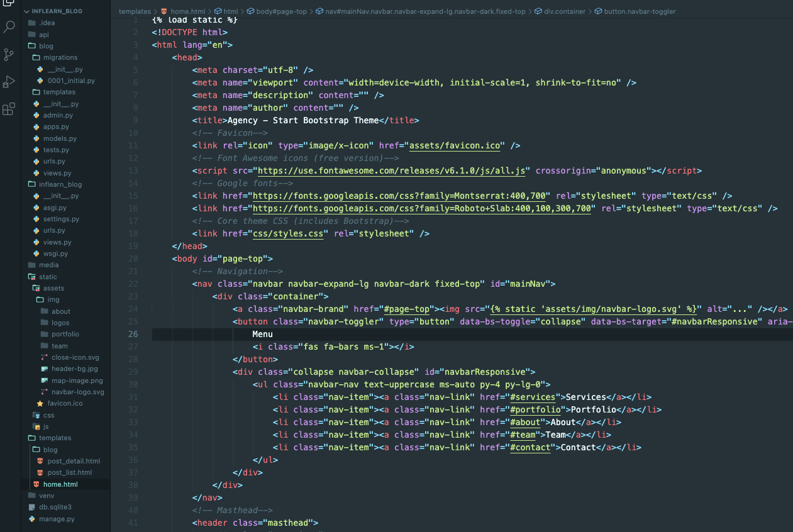The height and width of the screenshot is (532, 793).
Task: Follow the #services href link
Action: coord(533,397)
